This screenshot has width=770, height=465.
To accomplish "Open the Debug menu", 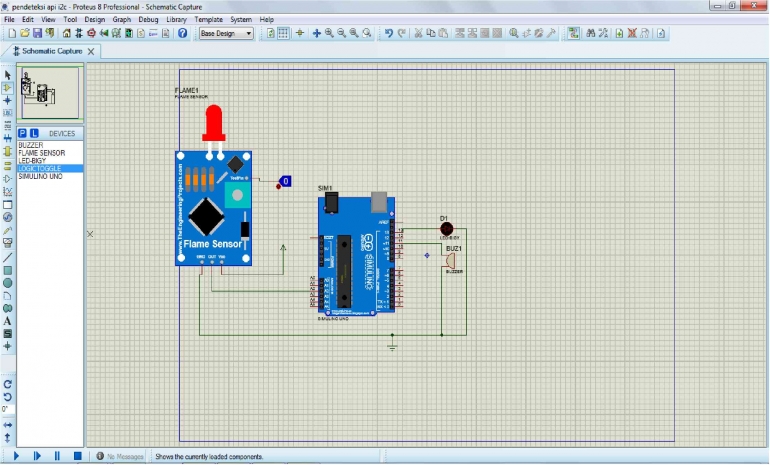I will point(148,19).
